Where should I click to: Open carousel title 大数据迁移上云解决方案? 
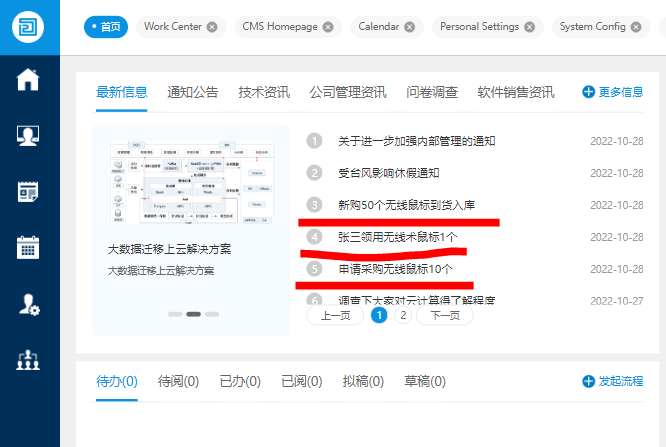pos(169,249)
